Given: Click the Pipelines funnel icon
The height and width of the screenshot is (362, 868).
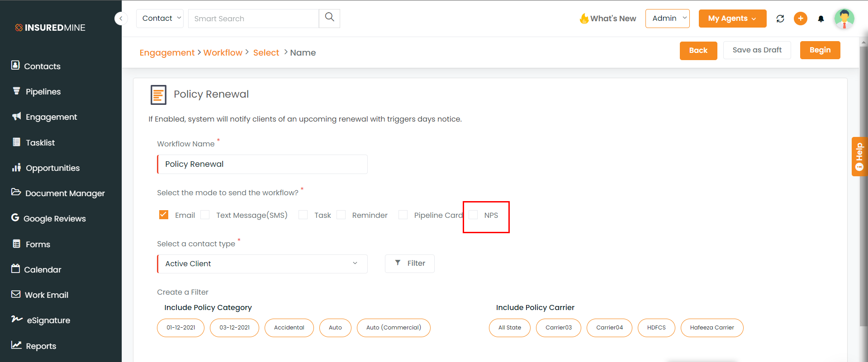Looking at the screenshot, I should 16,91.
